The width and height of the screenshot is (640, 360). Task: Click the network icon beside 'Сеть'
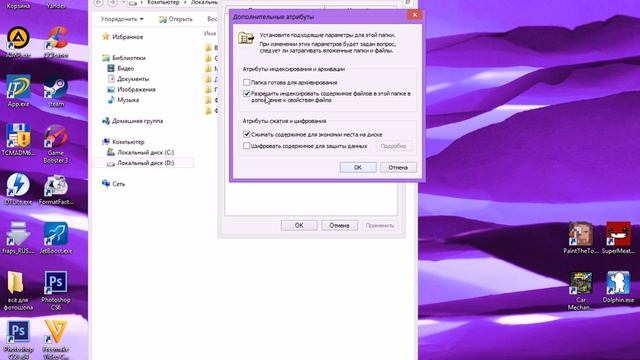point(106,183)
